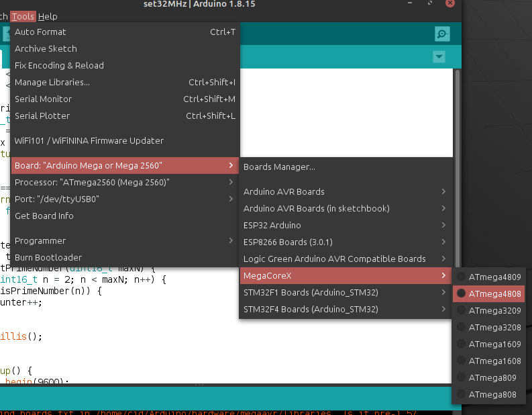Open the Serial Monitor magnifier icon
The image size is (532, 415).
[442, 34]
